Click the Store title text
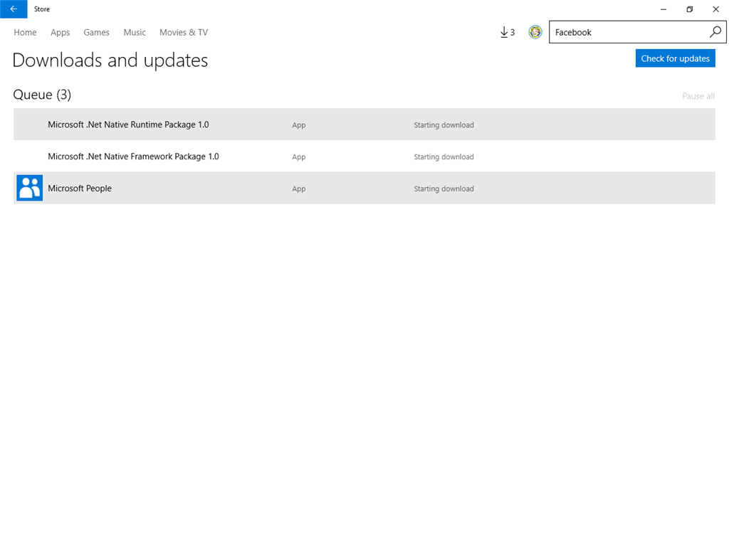 pos(42,9)
